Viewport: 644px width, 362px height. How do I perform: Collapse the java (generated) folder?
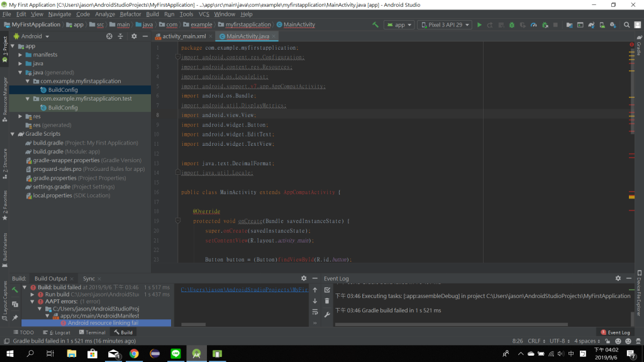click(x=20, y=72)
